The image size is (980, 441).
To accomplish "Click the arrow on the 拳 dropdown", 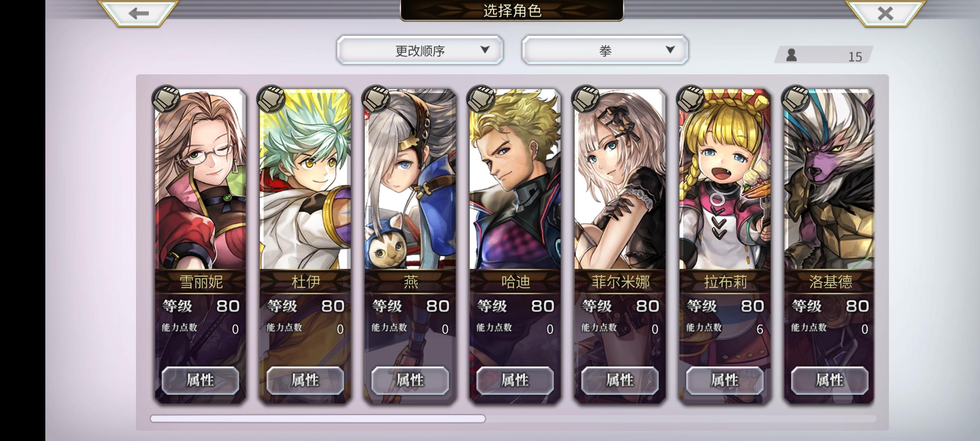I will pos(670,50).
